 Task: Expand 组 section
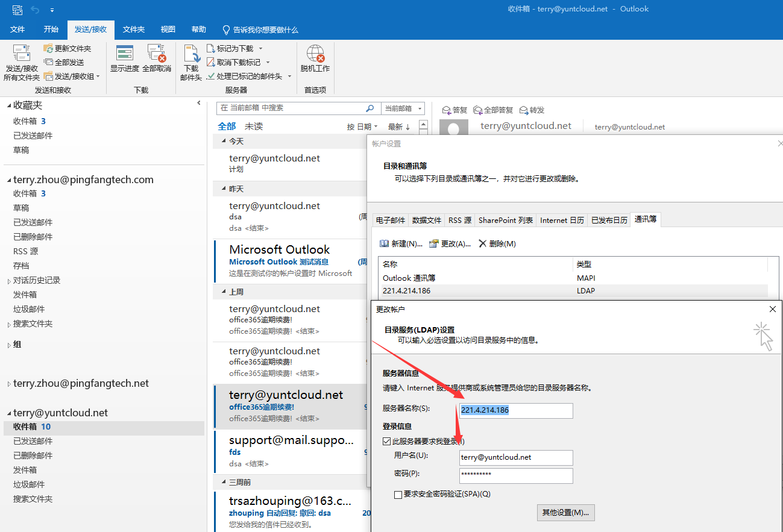pos(9,345)
